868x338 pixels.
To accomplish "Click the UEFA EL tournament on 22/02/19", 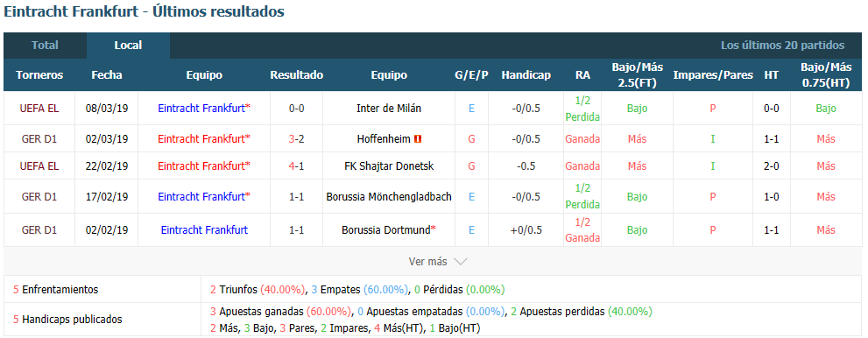I will coord(39,166).
